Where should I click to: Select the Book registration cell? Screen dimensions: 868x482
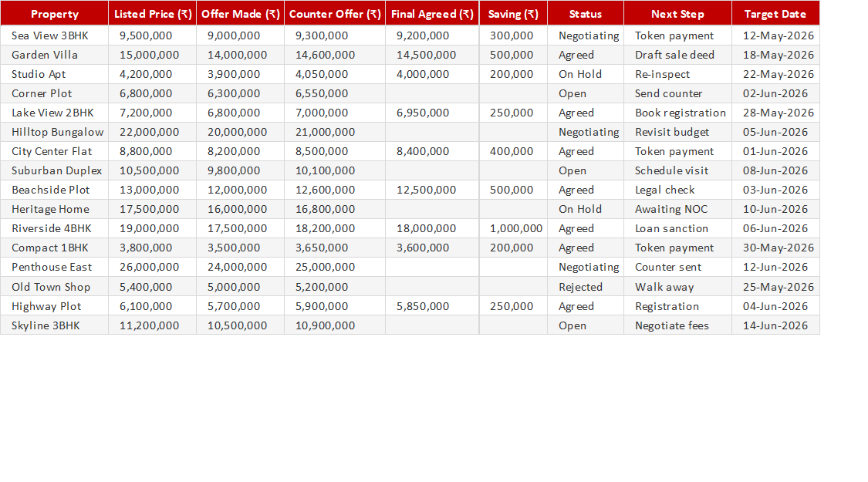[x=677, y=113]
